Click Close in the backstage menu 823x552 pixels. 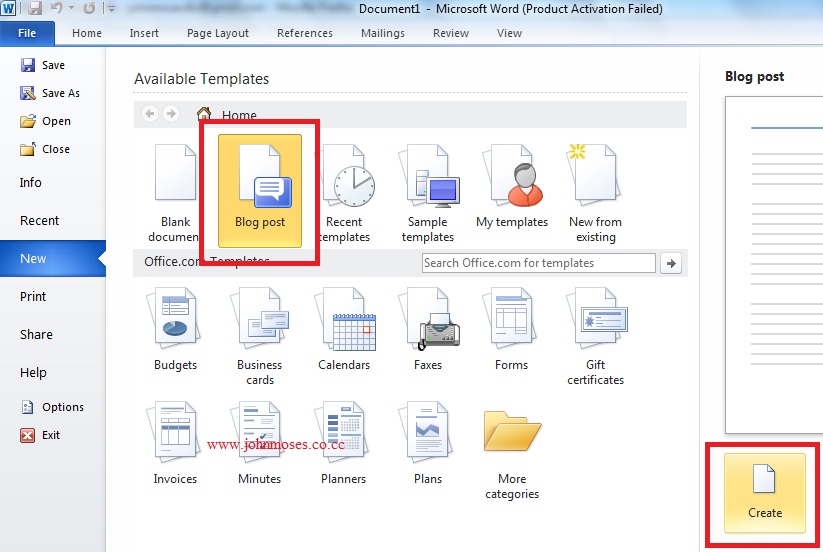pyautogui.click(x=45, y=149)
